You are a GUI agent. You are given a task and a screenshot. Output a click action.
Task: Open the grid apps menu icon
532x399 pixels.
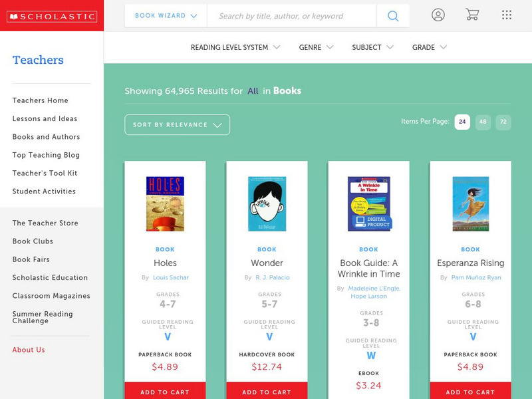tap(507, 15)
